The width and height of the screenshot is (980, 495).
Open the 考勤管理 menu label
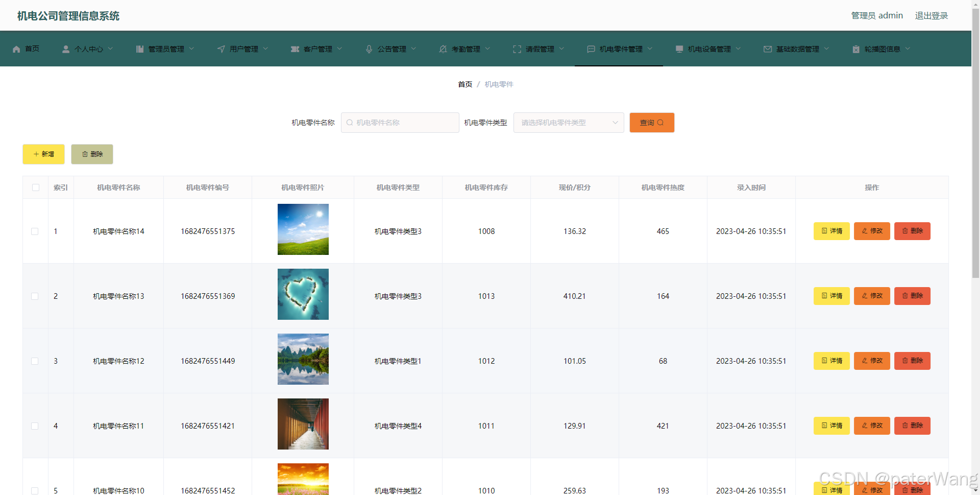466,49
